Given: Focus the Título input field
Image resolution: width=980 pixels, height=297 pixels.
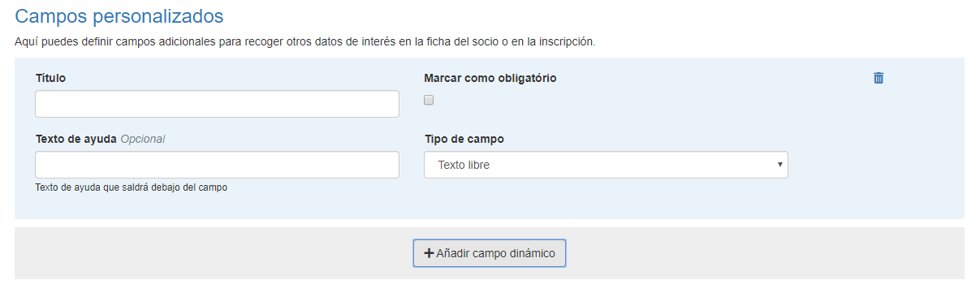Looking at the screenshot, I should 217,104.
